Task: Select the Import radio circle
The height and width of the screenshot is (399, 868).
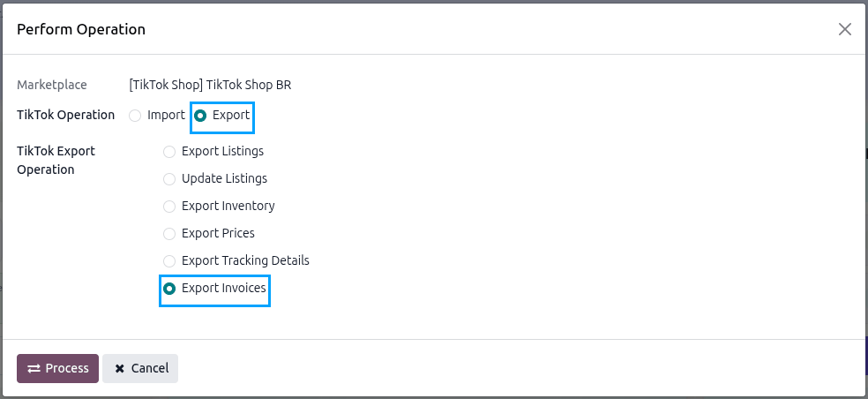Action: [x=135, y=116]
